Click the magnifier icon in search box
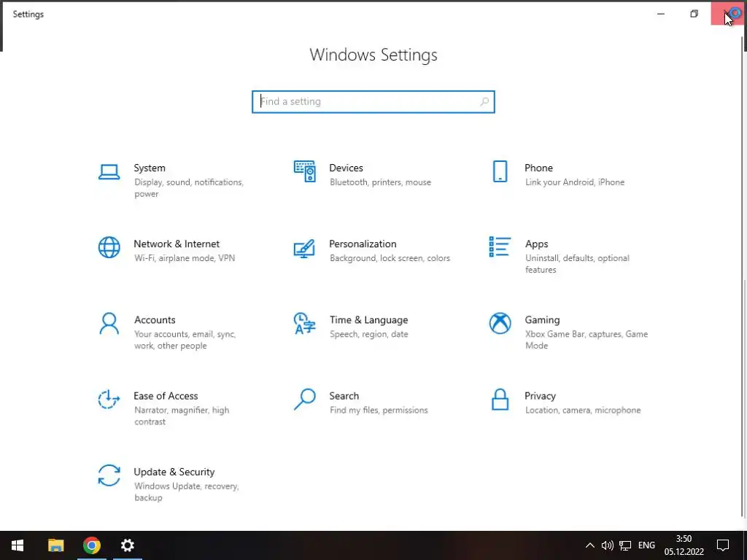The width and height of the screenshot is (747, 560). [x=484, y=101]
